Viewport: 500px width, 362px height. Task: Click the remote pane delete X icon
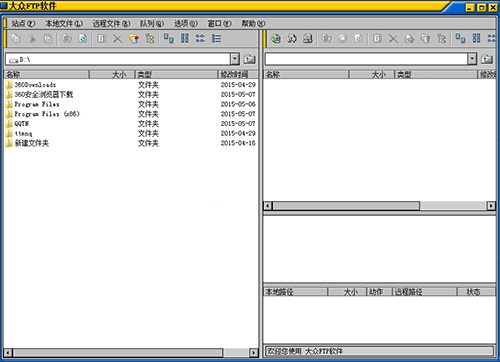click(x=393, y=39)
